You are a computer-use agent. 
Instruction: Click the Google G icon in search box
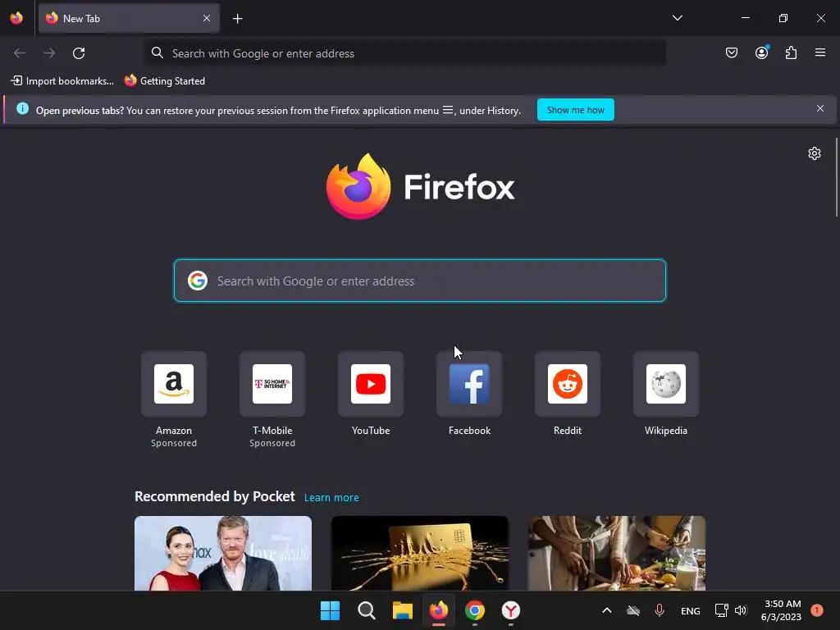198,281
